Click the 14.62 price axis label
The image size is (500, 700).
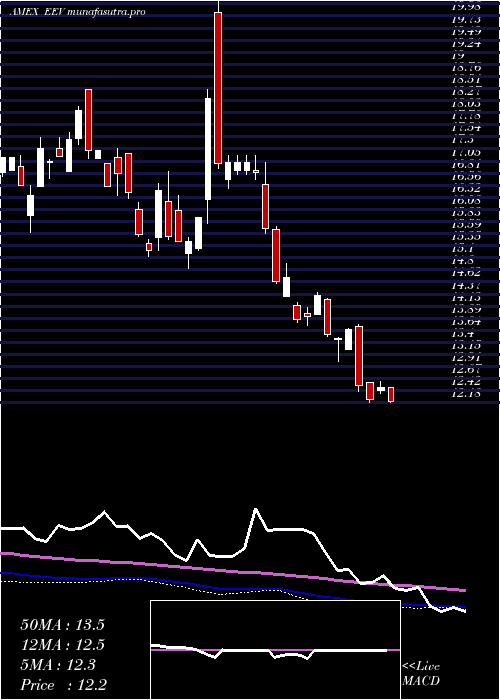tap(466, 273)
